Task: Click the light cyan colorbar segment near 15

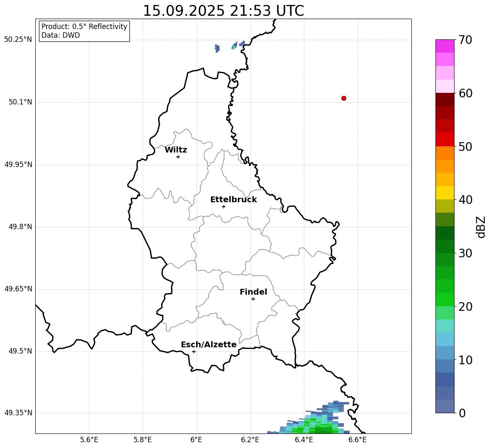Action: pos(445,326)
